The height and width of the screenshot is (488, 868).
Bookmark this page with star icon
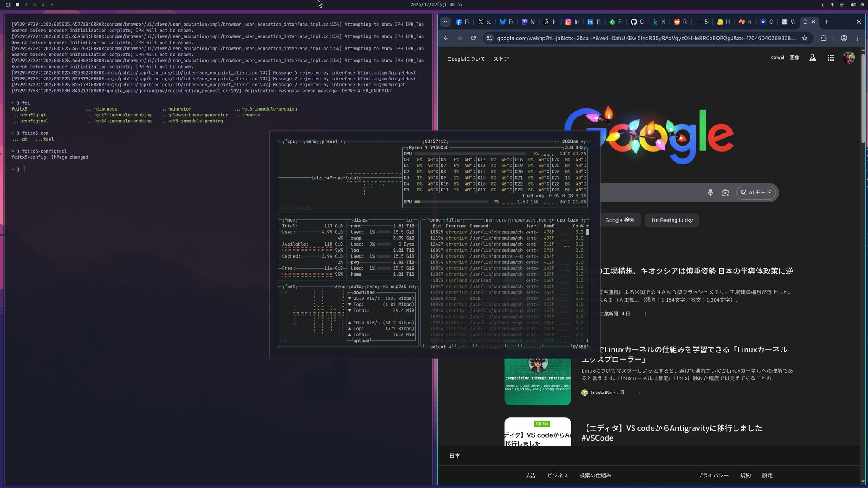coord(804,38)
